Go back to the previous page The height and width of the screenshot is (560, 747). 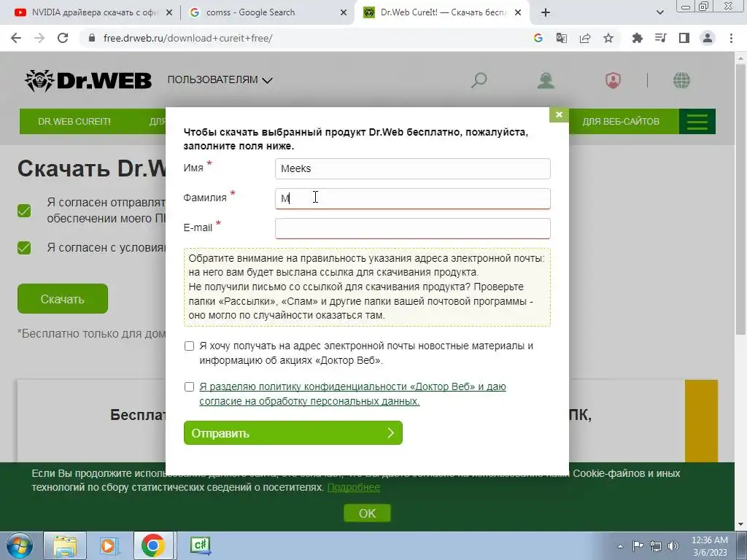tap(16, 38)
